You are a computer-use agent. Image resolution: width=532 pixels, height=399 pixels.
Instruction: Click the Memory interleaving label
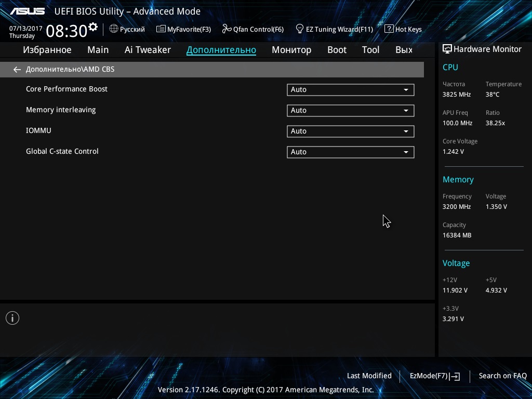coord(61,110)
